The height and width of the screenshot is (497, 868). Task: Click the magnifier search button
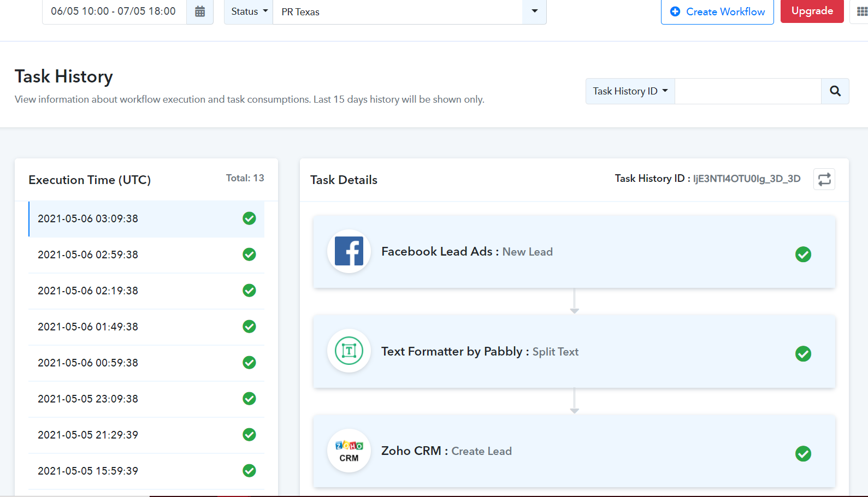(x=835, y=91)
